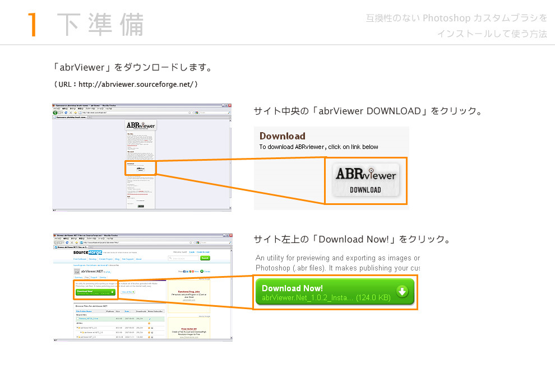Click the View all files button
The height and width of the screenshot is (392, 555).
click(x=128, y=292)
